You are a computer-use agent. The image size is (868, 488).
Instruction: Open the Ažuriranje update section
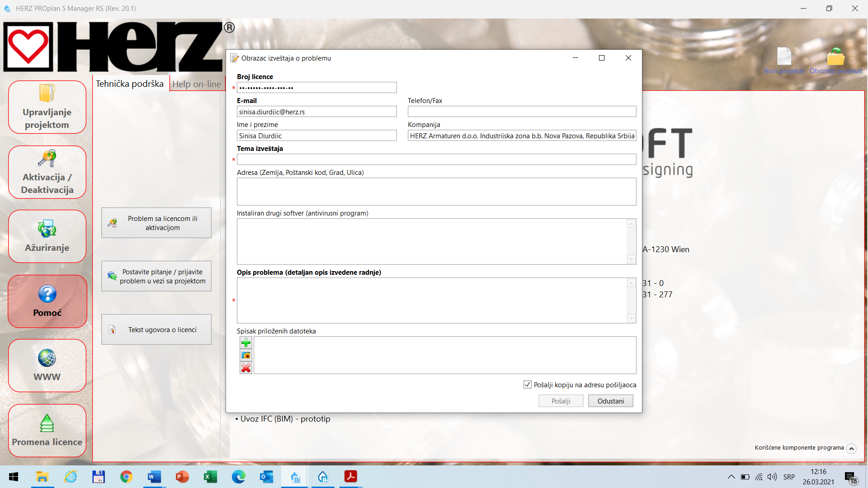point(47,236)
